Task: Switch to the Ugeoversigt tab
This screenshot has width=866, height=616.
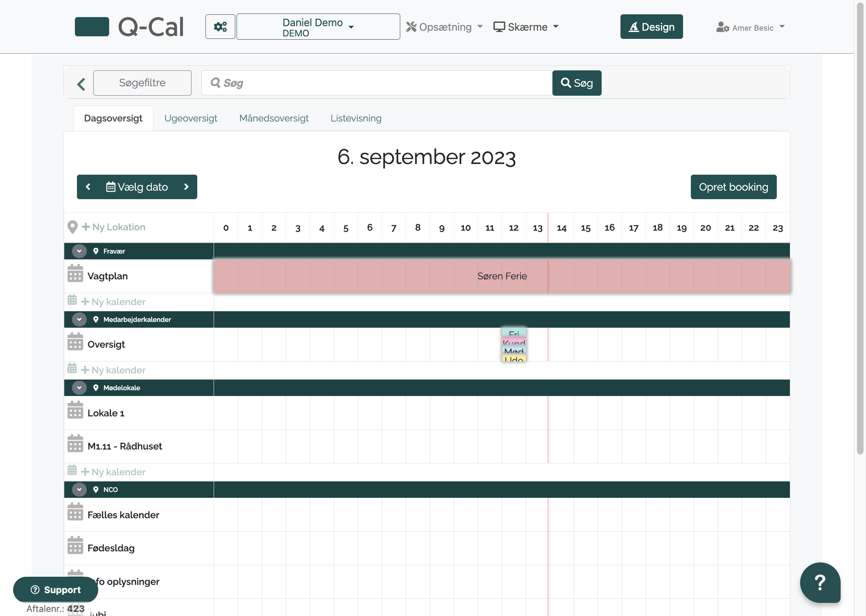Action: 191,118
